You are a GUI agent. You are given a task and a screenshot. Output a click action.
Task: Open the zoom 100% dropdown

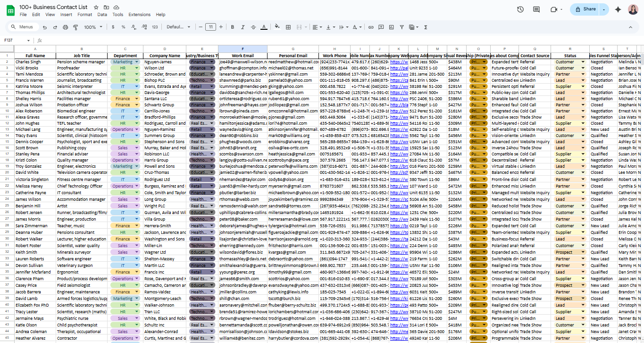93,27
